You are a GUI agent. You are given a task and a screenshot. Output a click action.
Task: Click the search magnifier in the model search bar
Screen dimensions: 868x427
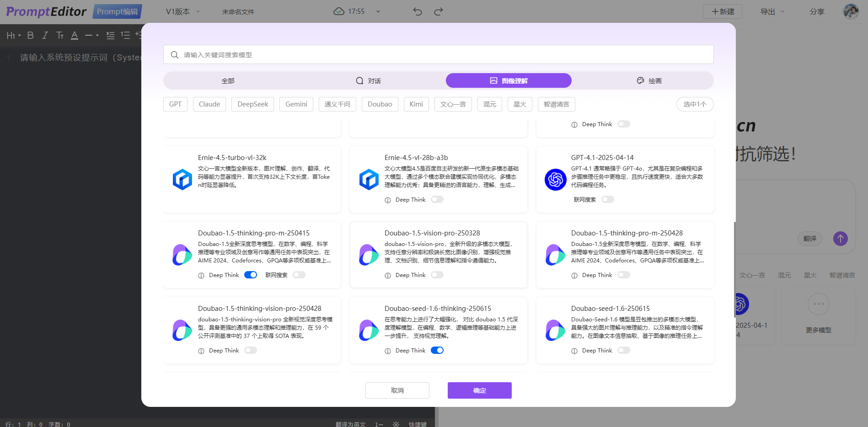pos(174,54)
